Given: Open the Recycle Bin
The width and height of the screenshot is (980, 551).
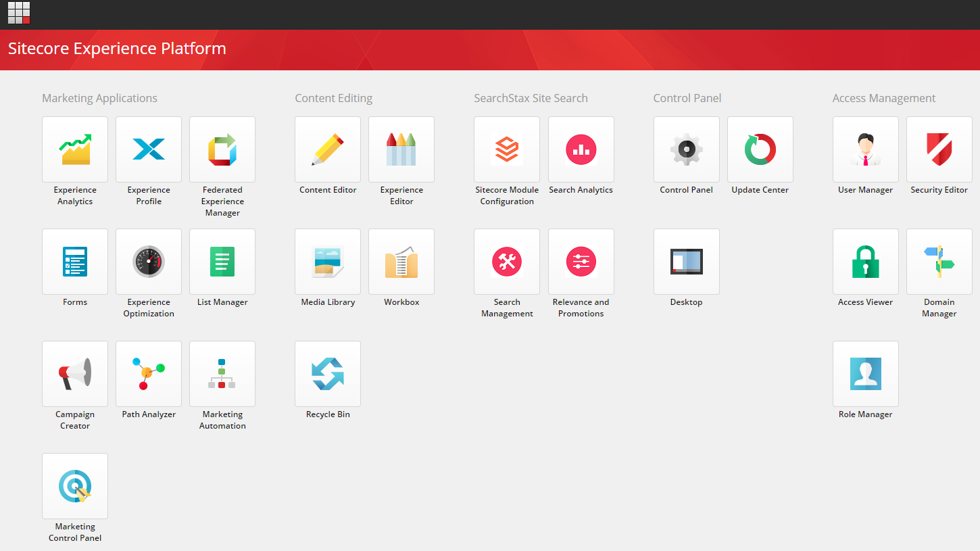Looking at the screenshot, I should [327, 374].
